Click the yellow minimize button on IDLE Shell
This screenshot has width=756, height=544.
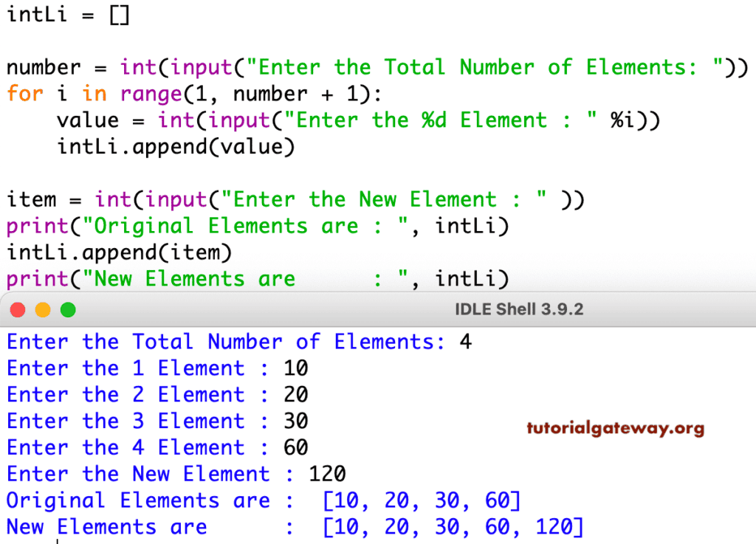(x=43, y=310)
